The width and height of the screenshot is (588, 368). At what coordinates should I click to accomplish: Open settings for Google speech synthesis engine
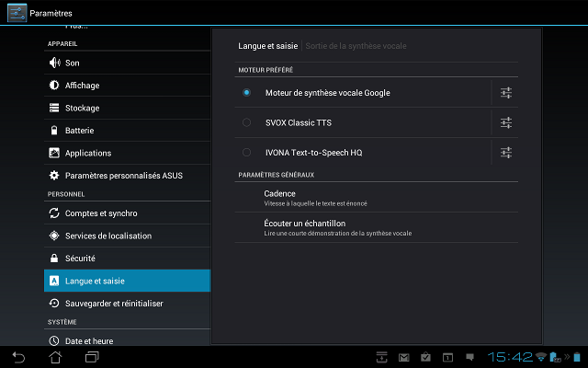(506, 93)
